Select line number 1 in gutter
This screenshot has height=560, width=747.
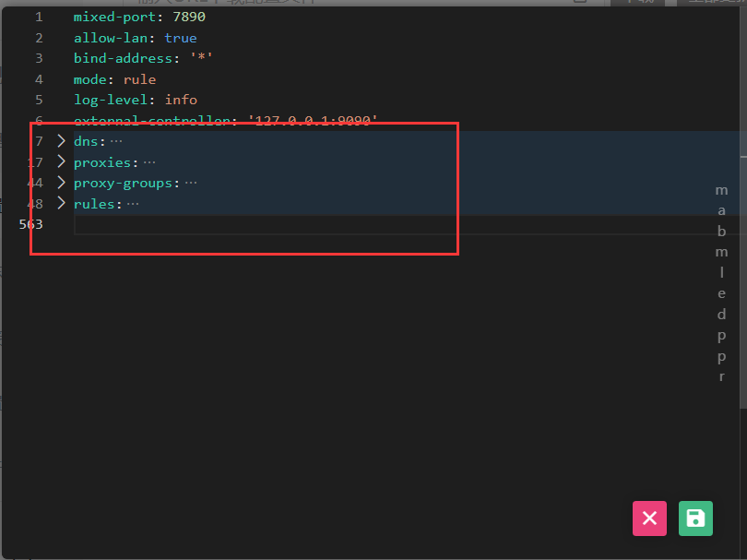[39, 18]
